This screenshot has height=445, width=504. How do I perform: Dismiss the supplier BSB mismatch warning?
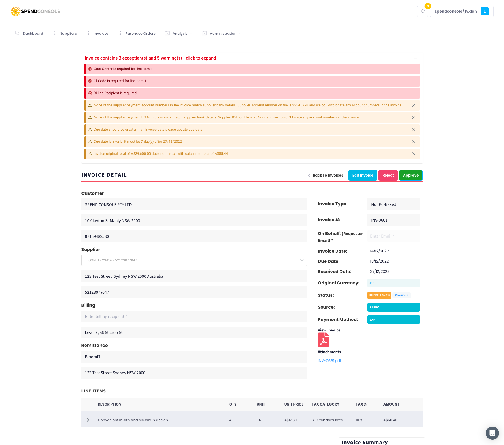[414, 117]
